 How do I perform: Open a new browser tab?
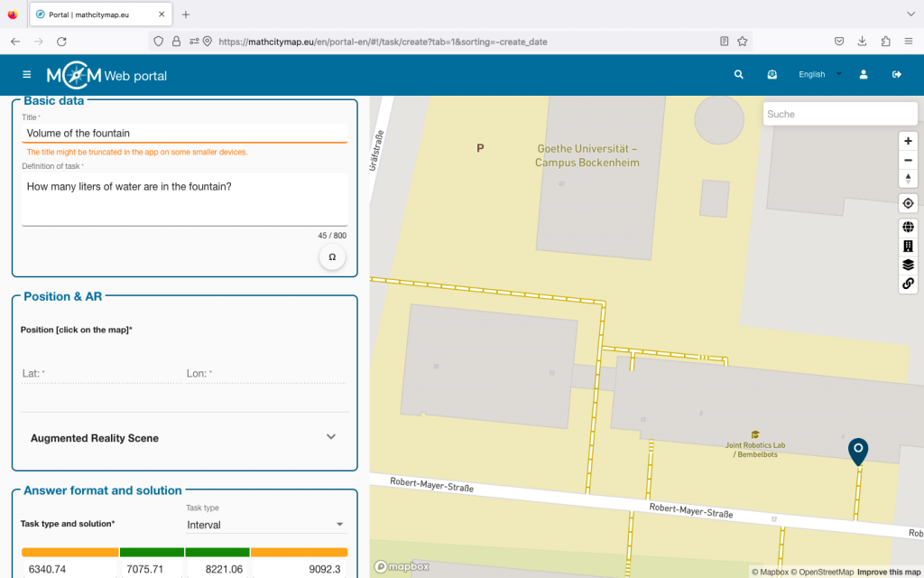point(186,14)
